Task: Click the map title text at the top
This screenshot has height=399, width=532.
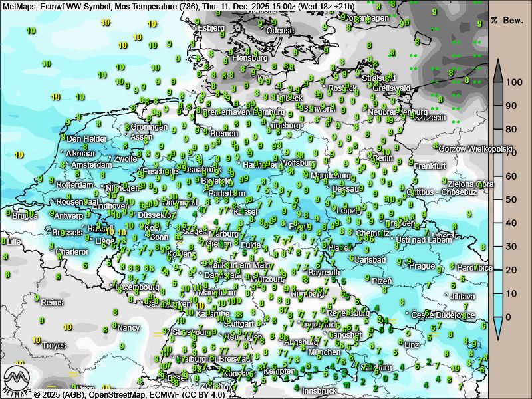Action: pyautogui.click(x=179, y=6)
